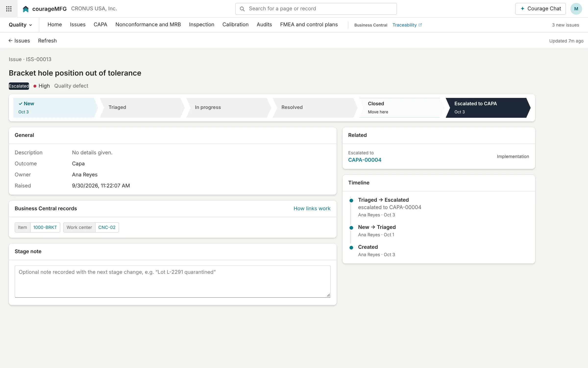Image resolution: width=588 pixels, height=368 pixels.
Task: Open the M user avatar
Action: [x=576, y=9]
